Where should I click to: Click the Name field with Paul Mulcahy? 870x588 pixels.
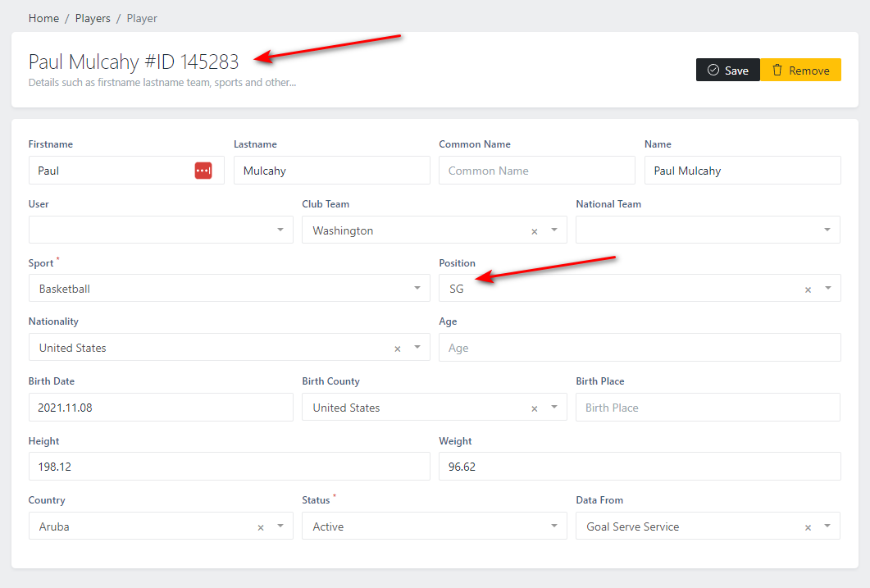pyautogui.click(x=742, y=171)
